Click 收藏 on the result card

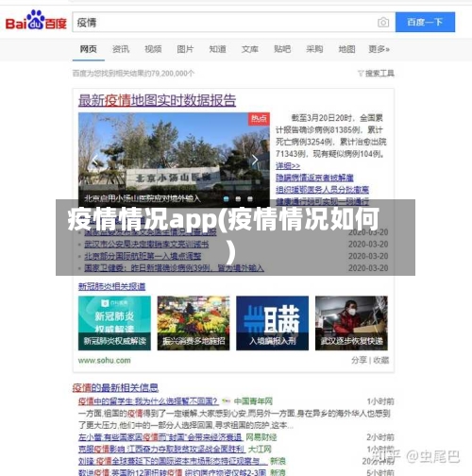380,360
